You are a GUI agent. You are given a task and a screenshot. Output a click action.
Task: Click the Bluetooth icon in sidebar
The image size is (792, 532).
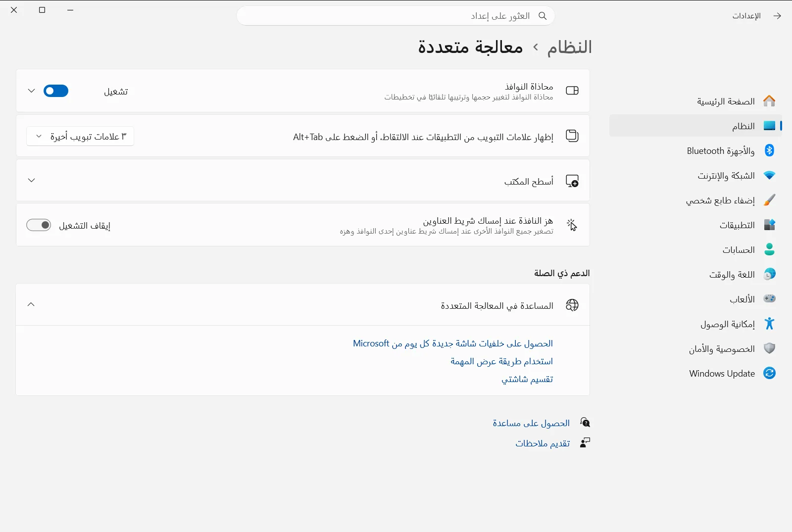(x=769, y=150)
